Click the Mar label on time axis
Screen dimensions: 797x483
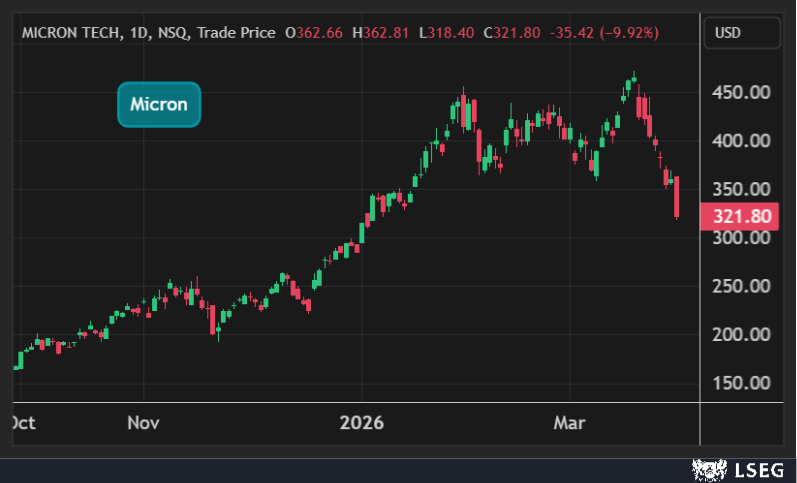[x=570, y=423]
